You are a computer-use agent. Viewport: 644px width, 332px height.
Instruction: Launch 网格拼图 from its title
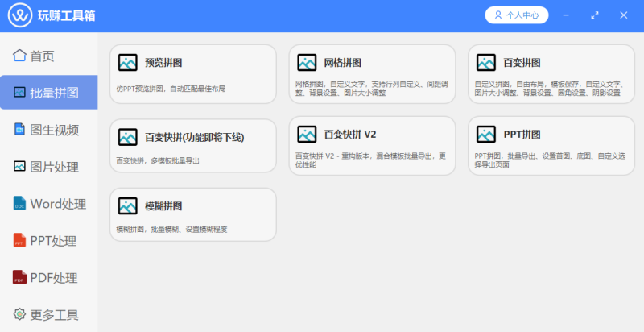[x=343, y=63]
